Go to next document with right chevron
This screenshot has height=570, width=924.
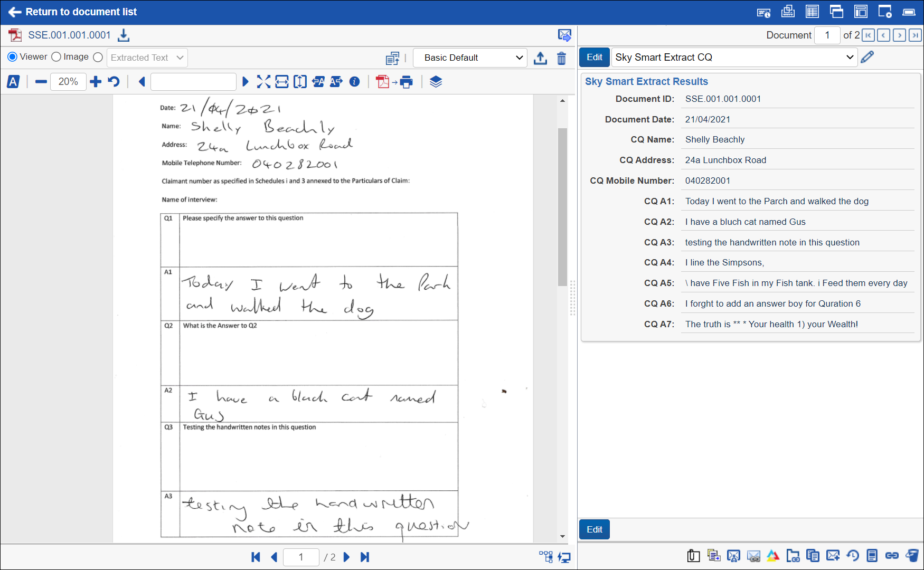pyautogui.click(x=899, y=35)
